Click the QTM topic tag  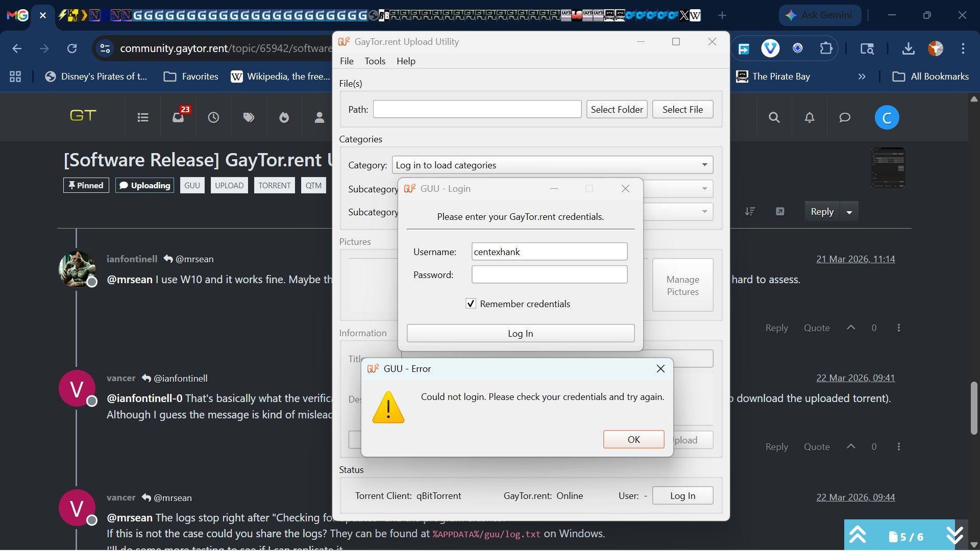pos(313,185)
